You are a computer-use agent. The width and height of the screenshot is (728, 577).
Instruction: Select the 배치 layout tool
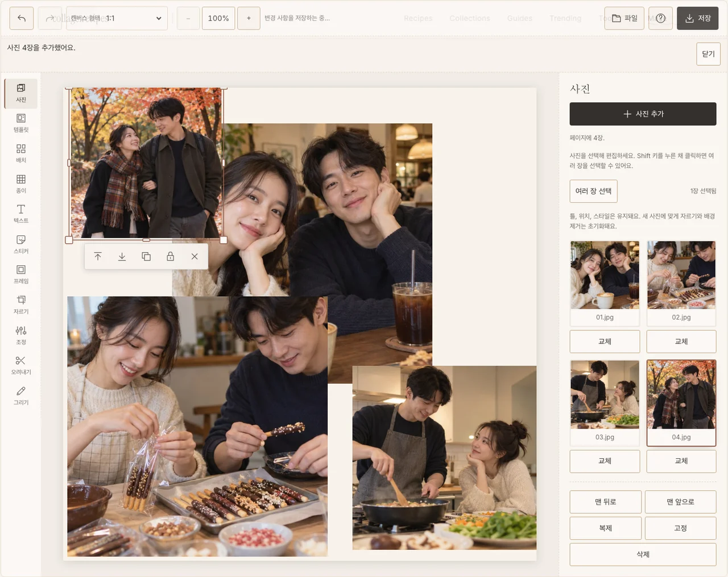point(21,153)
